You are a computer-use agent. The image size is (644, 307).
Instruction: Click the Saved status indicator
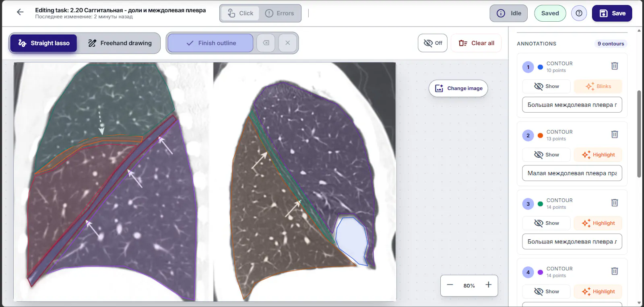(550, 13)
